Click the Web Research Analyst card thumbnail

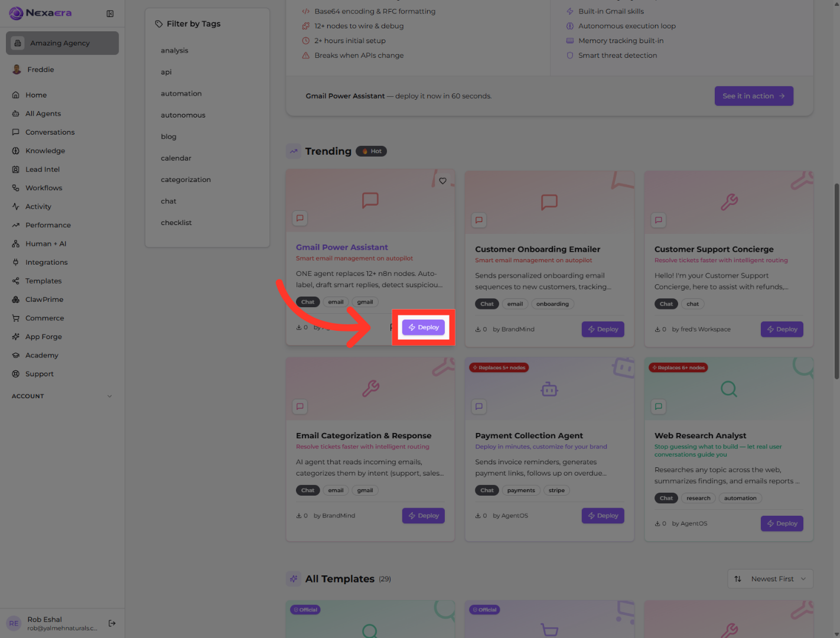(729, 389)
